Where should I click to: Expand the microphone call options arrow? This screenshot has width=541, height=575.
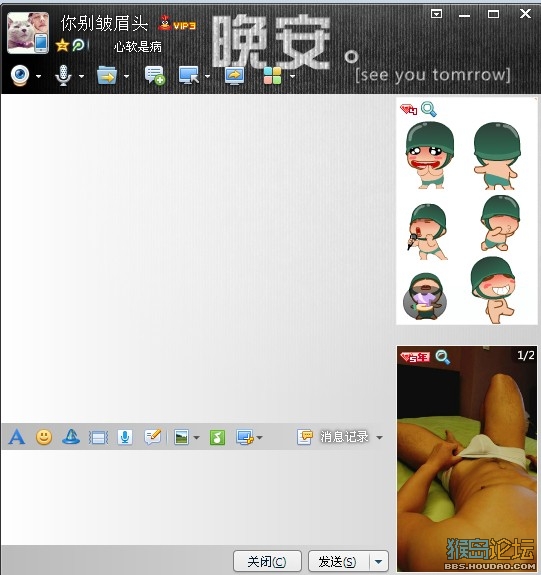click(x=81, y=76)
